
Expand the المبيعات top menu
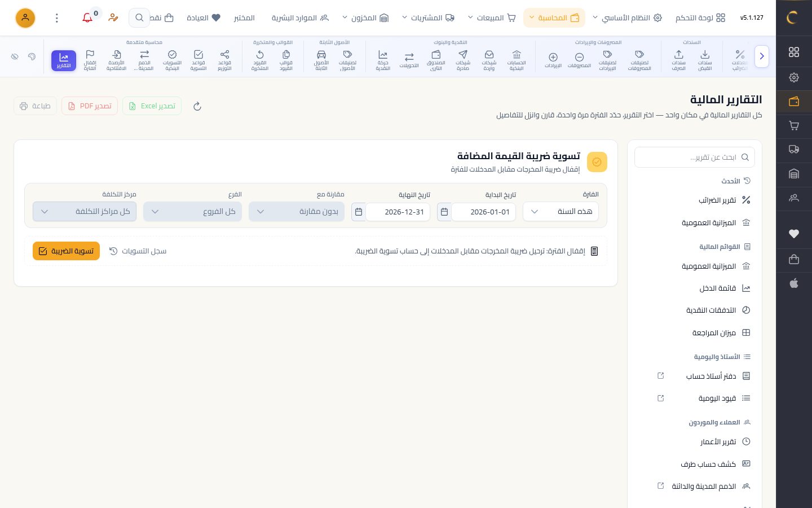tap(491, 18)
